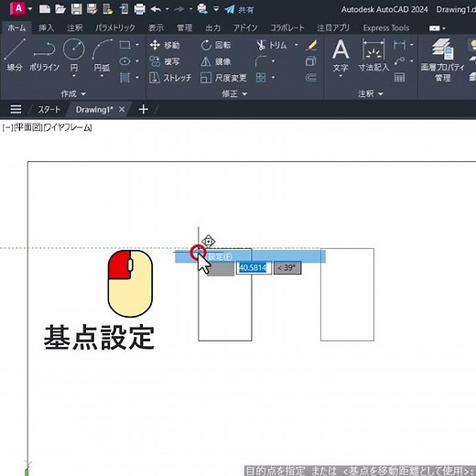Click the Scale (尺度変更) tool
Image resolution: width=476 pixels, height=476 pixels.
click(223, 78)
